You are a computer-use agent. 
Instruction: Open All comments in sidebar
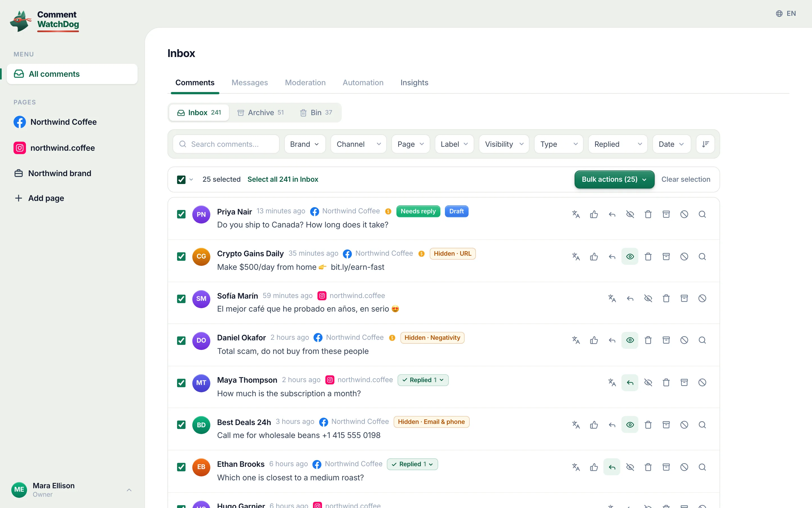tap(72, 74)
